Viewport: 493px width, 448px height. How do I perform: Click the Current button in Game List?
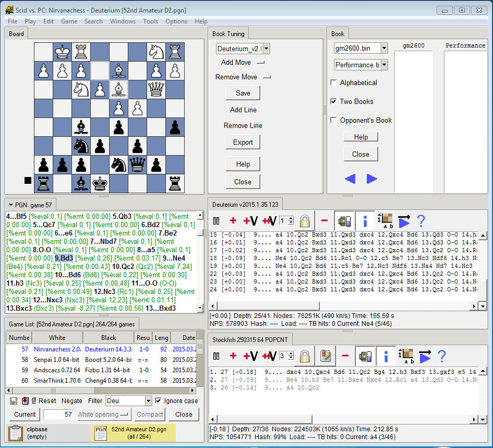(25, 415)
